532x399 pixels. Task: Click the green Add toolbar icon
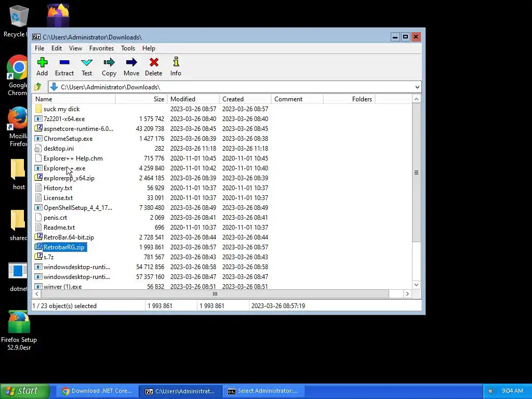click(x=42, y=62)
